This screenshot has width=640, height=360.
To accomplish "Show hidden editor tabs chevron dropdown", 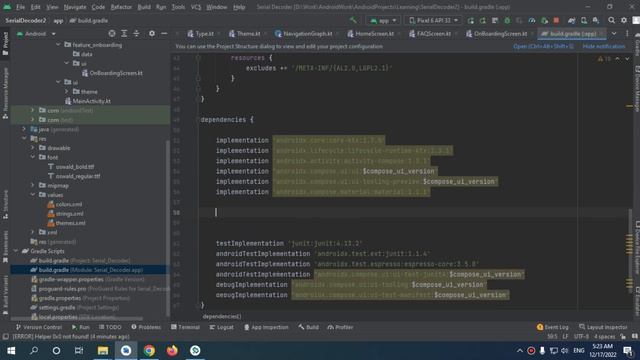I will [x=614, y=33].
